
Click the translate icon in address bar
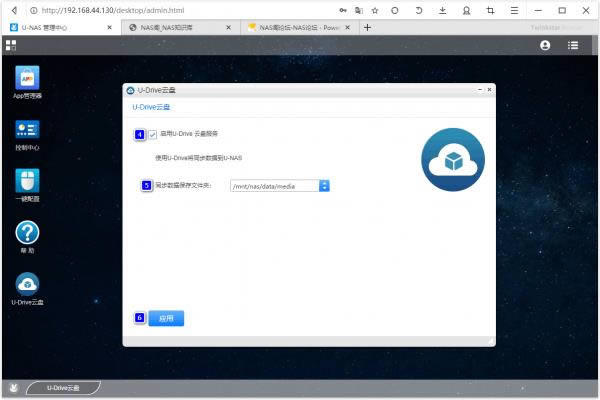click(x=359, y=10)
